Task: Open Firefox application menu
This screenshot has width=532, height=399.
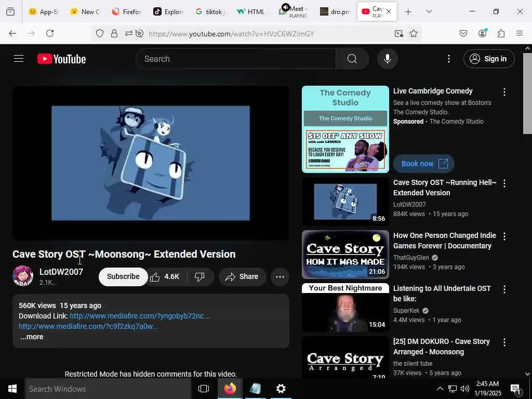Action: coord(520,33)
